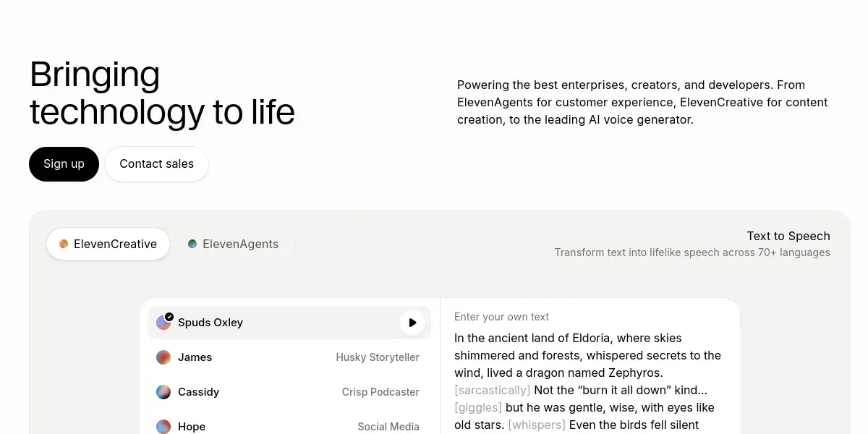The width and height of the screenshot is (868, 434).
Task: Click the Hope voice avatar icon
Action: point(163,427)
